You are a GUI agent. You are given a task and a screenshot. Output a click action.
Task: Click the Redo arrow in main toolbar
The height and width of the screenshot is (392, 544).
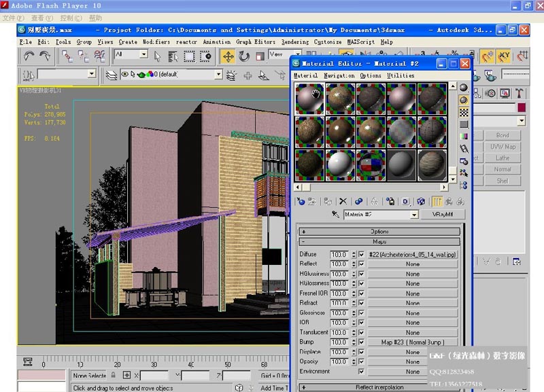pos(45,56)
